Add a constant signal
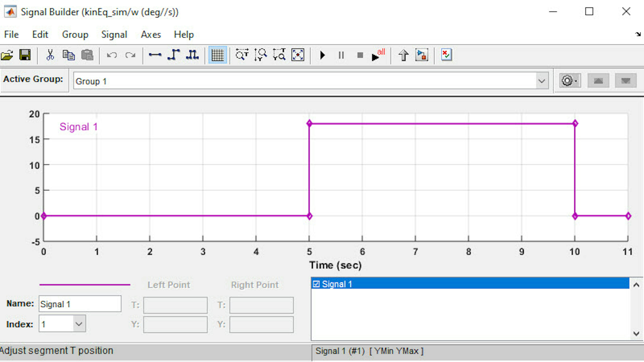The width and height of the screenshot is (644, 362). coord(155,55)
